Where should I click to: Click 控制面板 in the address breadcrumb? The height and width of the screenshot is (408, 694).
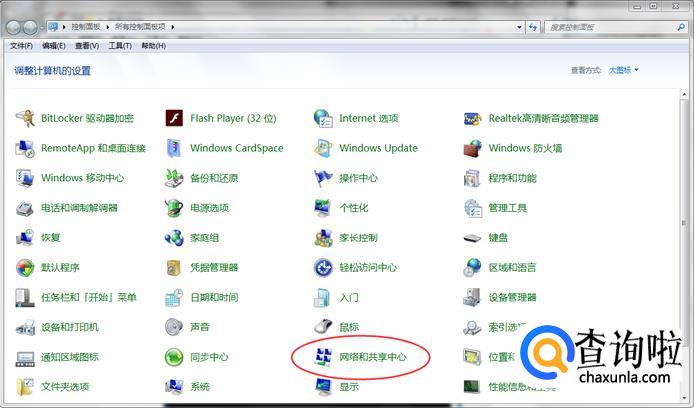tap(86, 27)
